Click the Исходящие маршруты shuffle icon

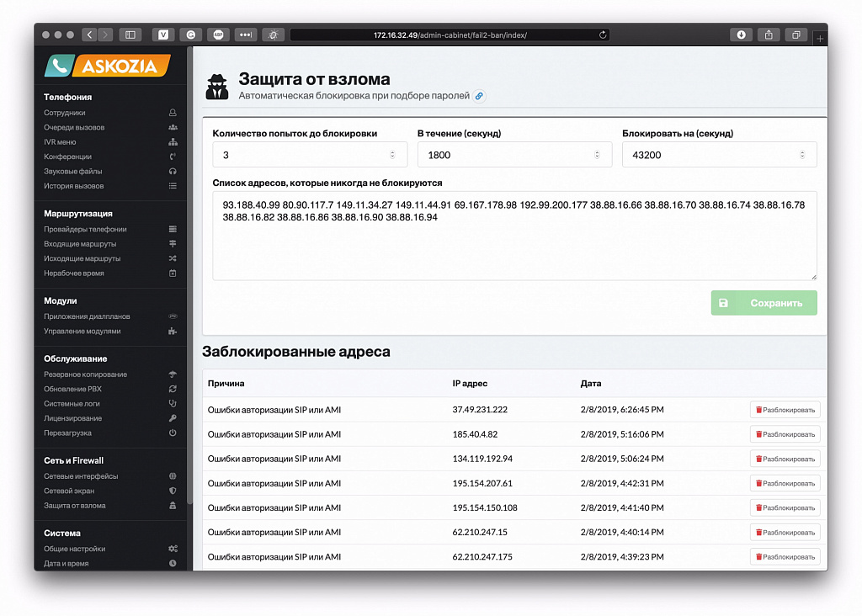point(173,258)
